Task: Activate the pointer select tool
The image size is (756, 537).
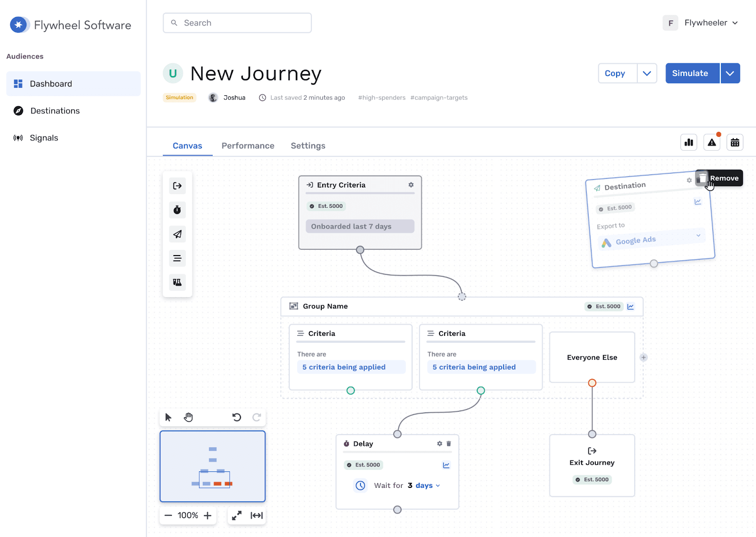Action: [x=168, y=417]
